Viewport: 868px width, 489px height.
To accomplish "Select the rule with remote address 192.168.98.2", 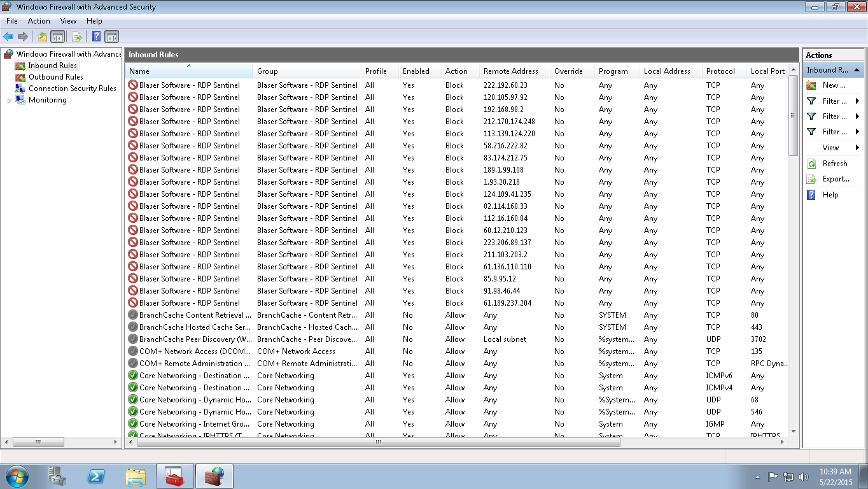I will (457, 109).
